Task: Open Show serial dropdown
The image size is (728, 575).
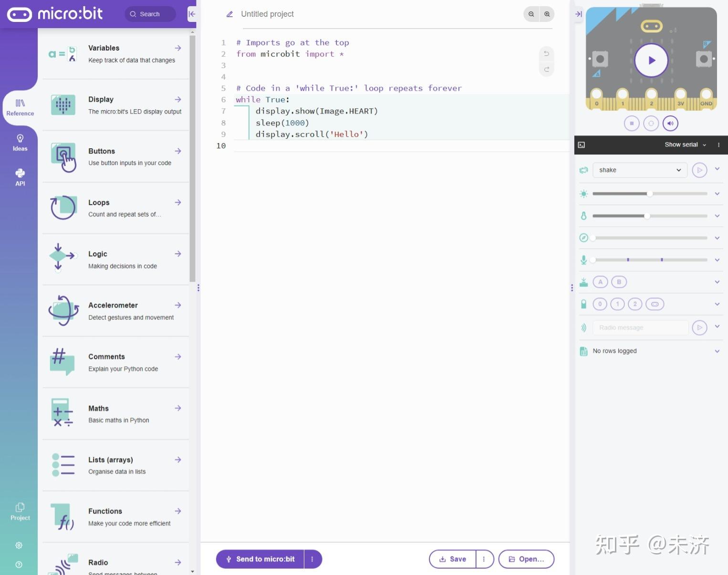Action: pos(686,145)
